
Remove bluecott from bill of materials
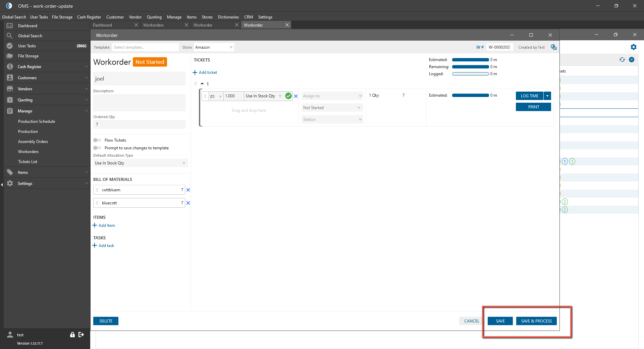(x=188, y=203)
